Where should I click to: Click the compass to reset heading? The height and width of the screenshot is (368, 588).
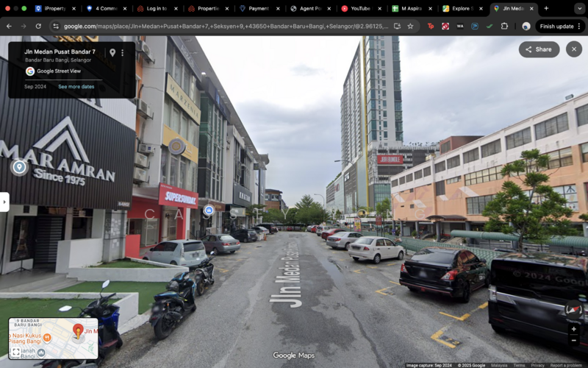click(573, 310)
